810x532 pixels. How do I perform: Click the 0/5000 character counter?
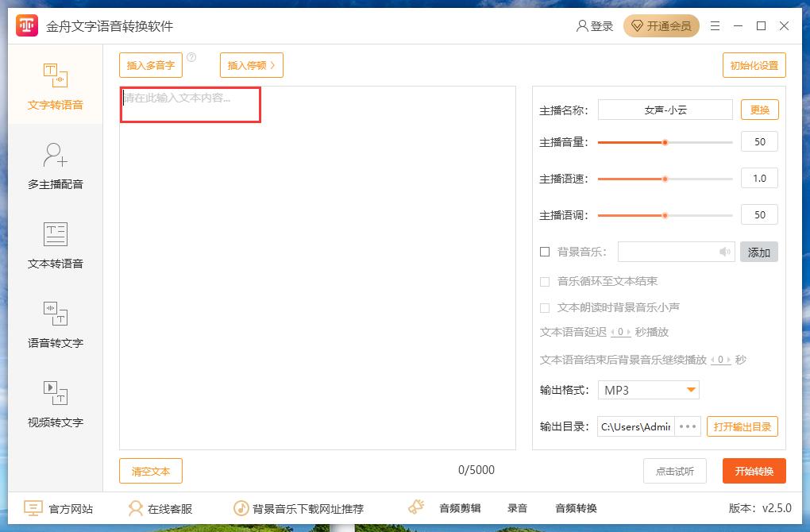point(476,470)
